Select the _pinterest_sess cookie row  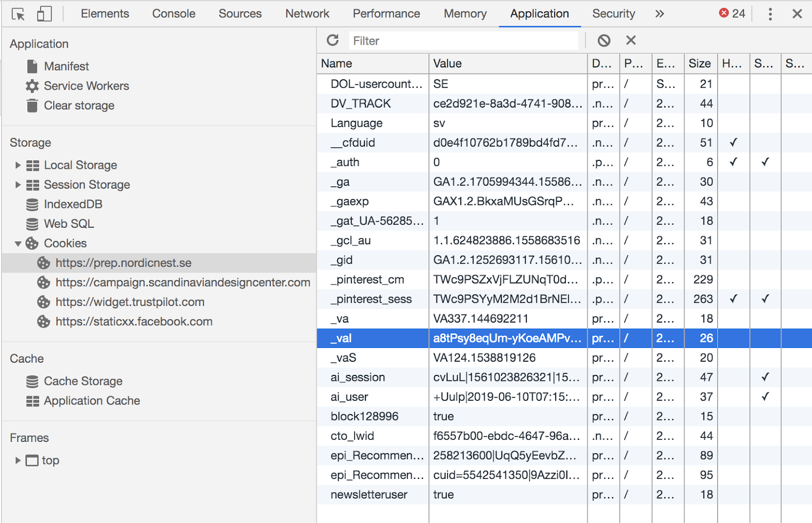(564, 299)
